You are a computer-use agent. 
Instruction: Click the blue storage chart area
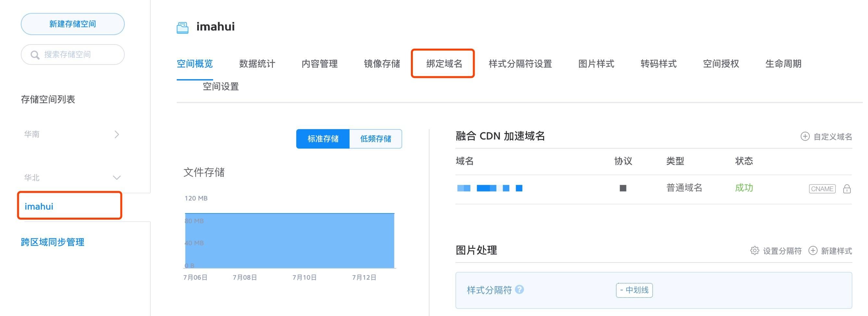[289, 241]
